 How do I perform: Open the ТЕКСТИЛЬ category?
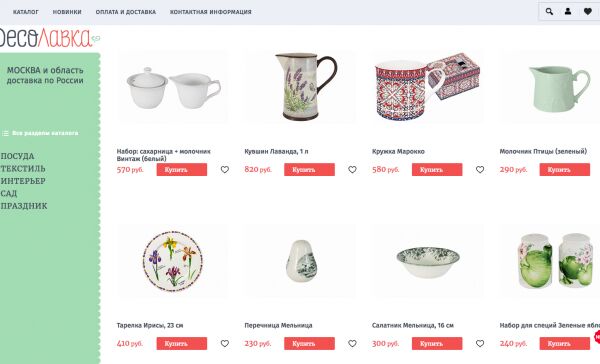(23, 168)
